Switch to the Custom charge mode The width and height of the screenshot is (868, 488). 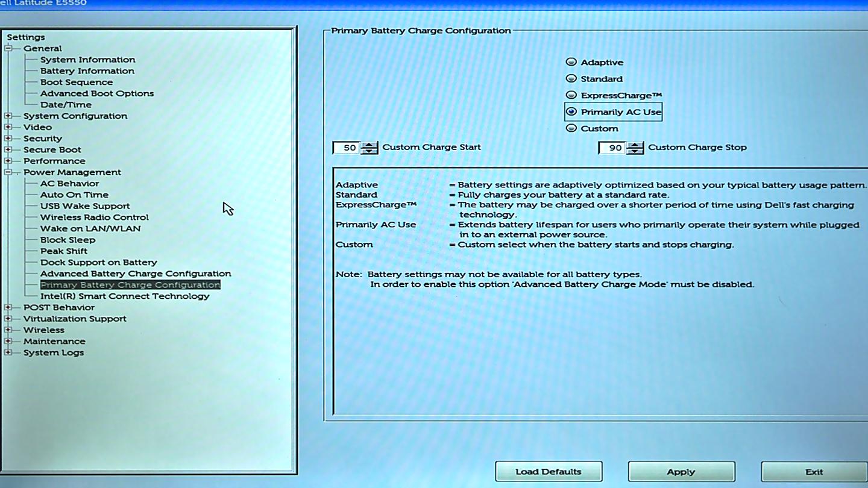[571, 128]
